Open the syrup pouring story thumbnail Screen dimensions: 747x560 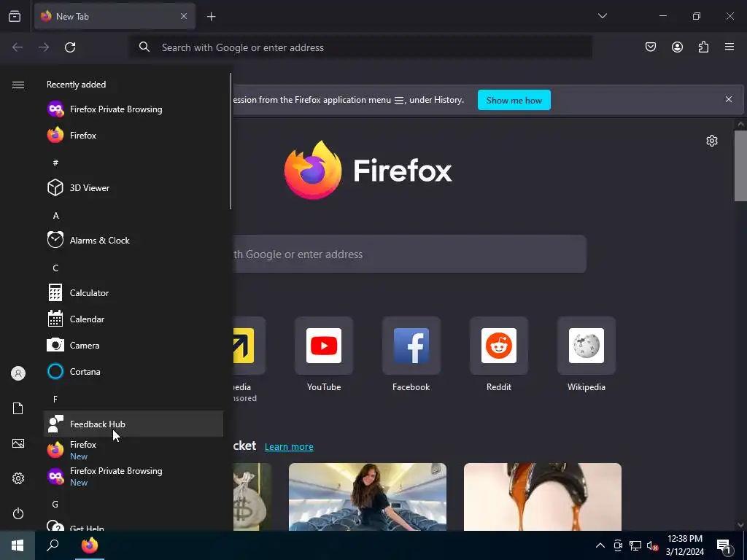click(543, 497)
